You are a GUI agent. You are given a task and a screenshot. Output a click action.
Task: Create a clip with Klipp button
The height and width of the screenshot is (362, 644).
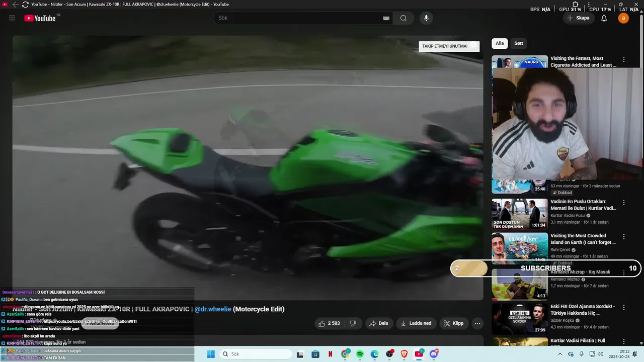coord(453,323)
